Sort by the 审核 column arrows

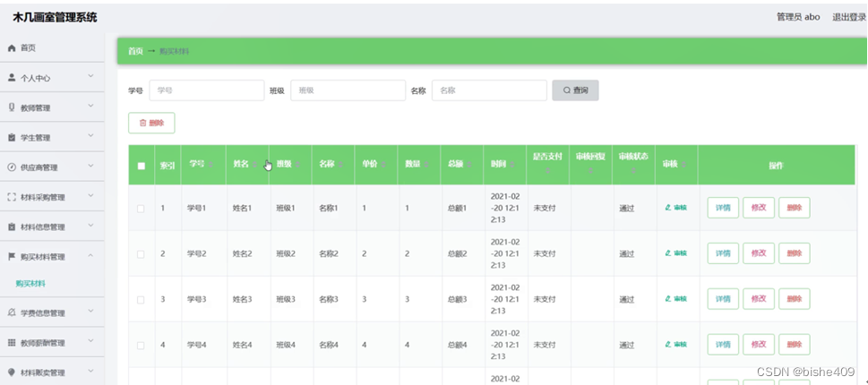click(x=684, y=164)
